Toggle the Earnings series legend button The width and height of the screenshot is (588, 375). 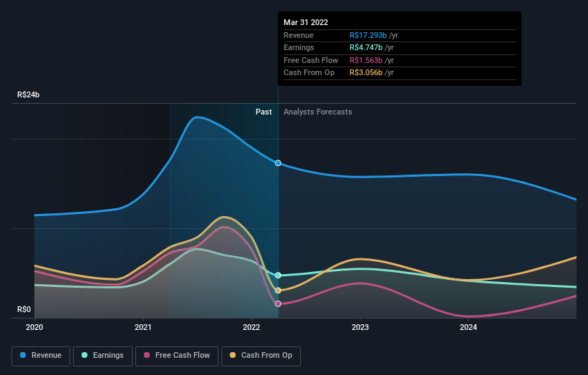[x=102, y=356]
